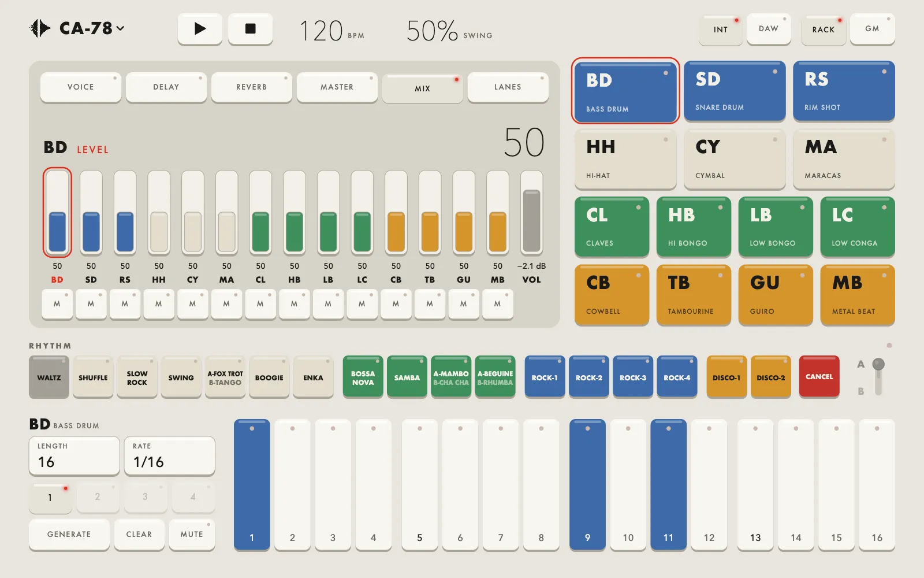Choose the ROCK-3 rhythm preset
Viewport: 924px width, 578px height.
tap(633, 377)
